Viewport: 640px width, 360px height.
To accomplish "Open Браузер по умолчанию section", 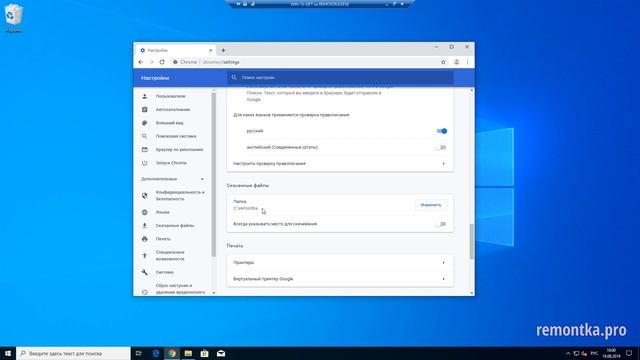I will tap(179, 149).
